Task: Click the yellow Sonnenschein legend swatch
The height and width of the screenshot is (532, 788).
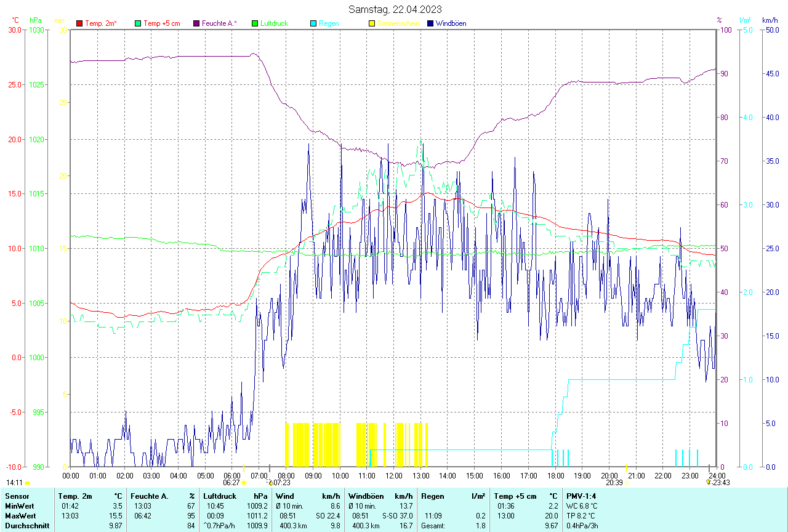Action: click(372, 23)
